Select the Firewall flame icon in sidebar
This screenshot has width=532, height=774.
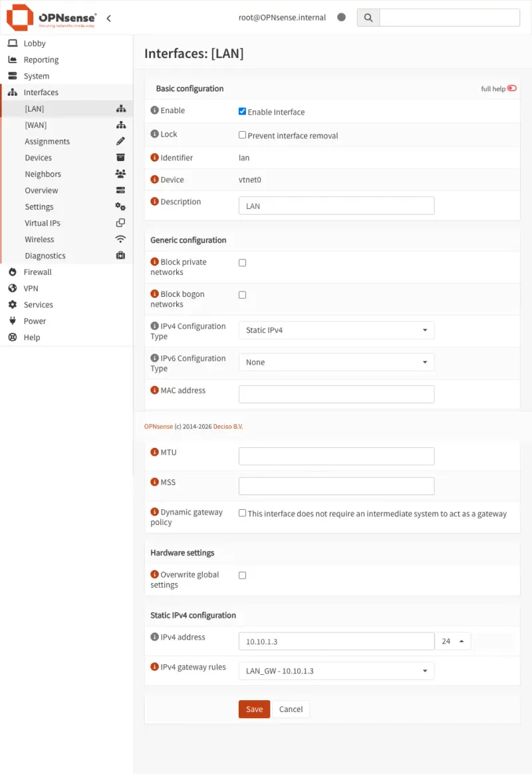pos(13,272)
